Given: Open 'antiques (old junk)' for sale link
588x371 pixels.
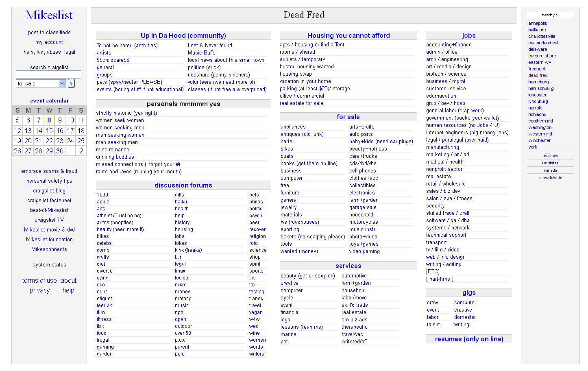Looking at the screenshot, I should coord(302,134).
